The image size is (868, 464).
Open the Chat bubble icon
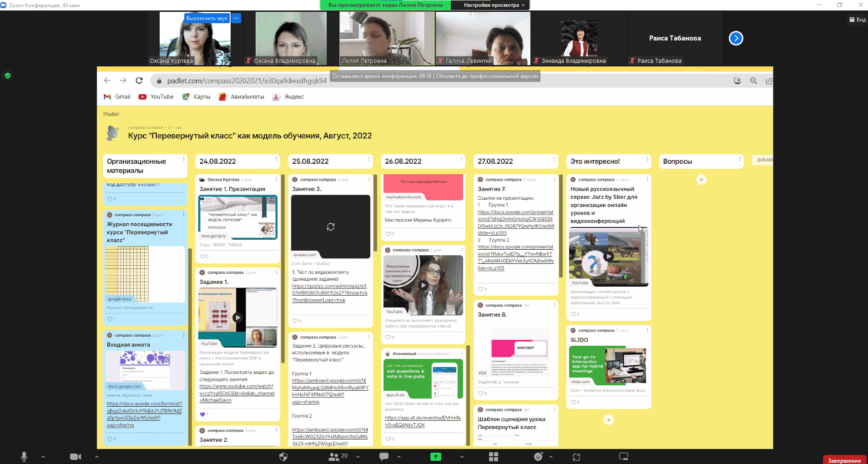(384, 456)
